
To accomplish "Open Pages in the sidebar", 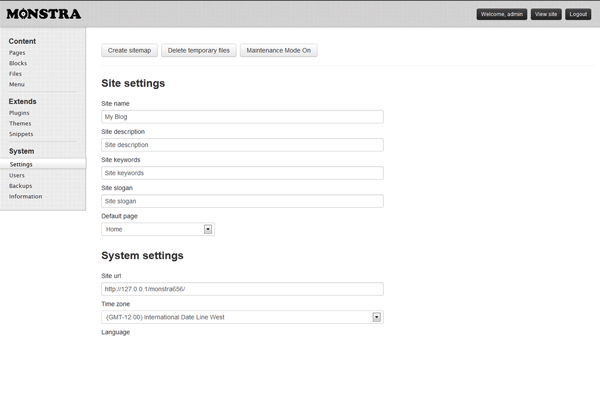I will pyautogui.click(x=17, y=52).
